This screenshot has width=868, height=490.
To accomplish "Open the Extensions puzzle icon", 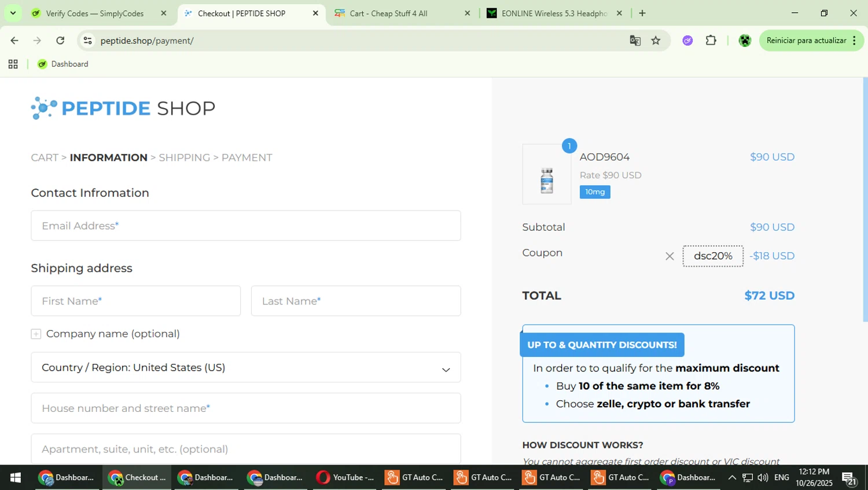I will tap(711, 40).
